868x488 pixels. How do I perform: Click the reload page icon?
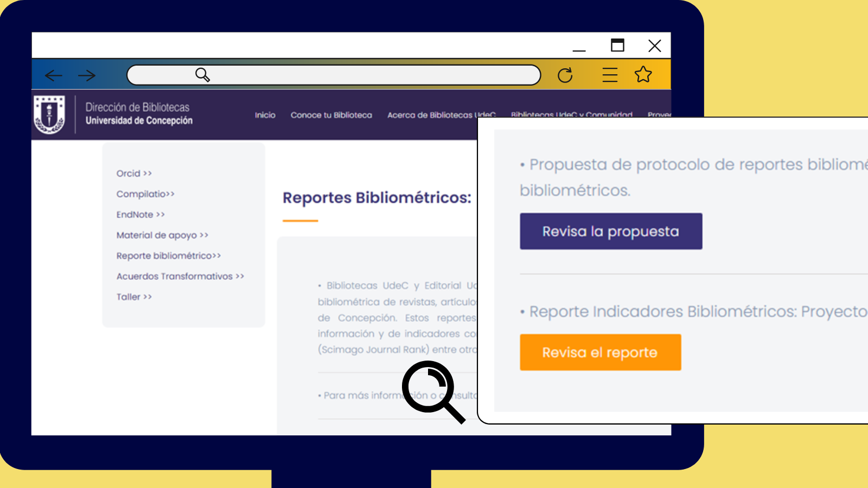pos(565,75)
